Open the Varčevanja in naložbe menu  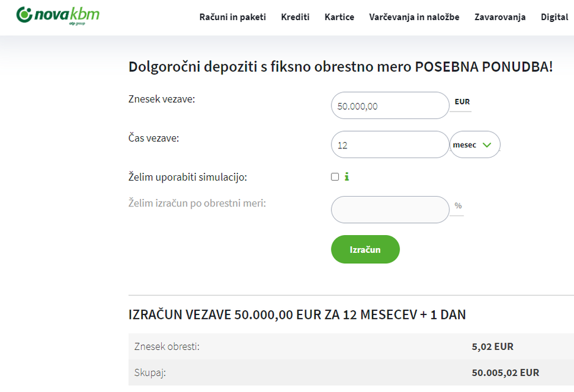[x=415, y=17]
